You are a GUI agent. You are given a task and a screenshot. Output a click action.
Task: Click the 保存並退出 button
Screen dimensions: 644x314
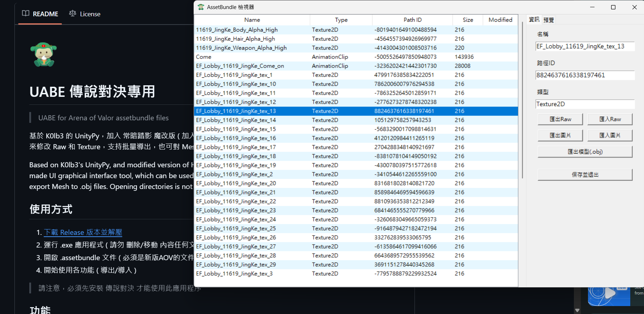(585, 175)
